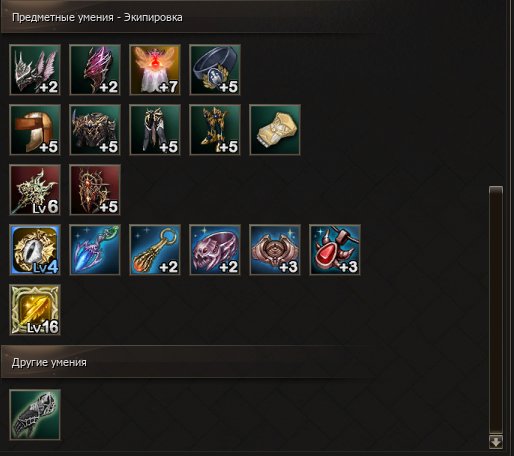
Task: Select the bronze helmet +5 icon
Action: click(35, 130)
